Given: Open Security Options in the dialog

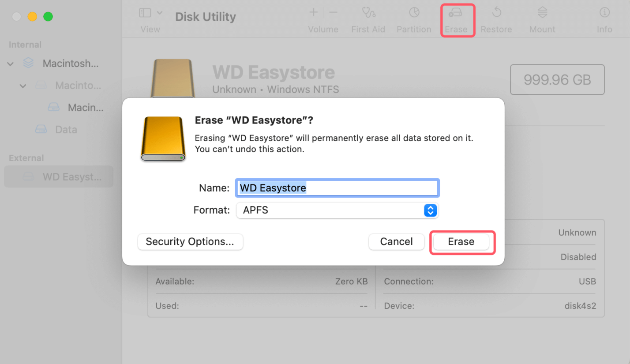Looking at the screenshot, I should pos(190,241).
